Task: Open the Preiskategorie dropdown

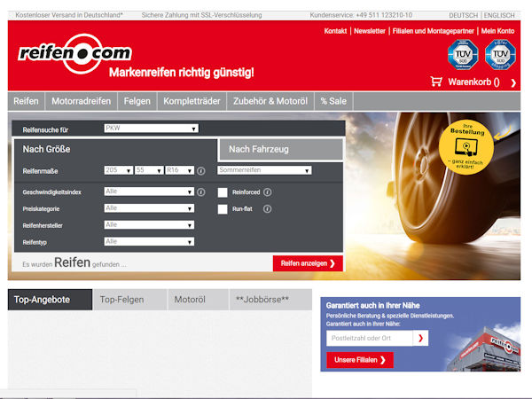Action: [149, 208]
